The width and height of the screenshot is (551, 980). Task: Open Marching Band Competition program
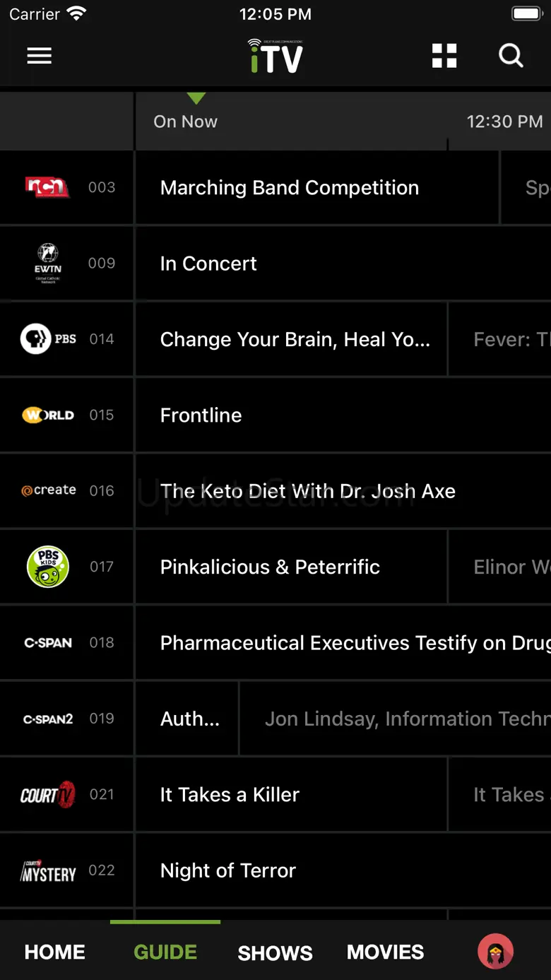pyautogui.click(x=290, y=188)
